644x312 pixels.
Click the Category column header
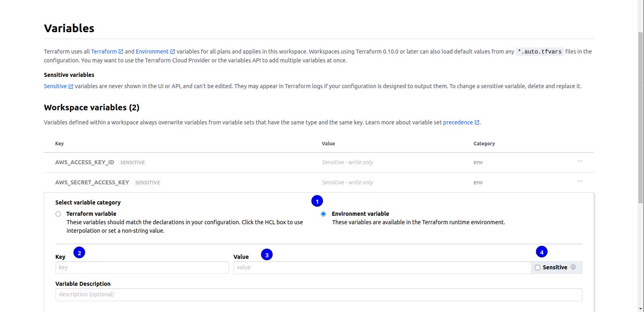(484, 144)
